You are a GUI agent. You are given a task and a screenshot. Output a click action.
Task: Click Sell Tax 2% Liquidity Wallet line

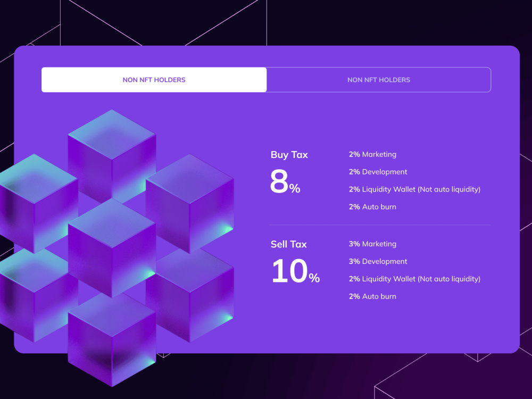414,279
